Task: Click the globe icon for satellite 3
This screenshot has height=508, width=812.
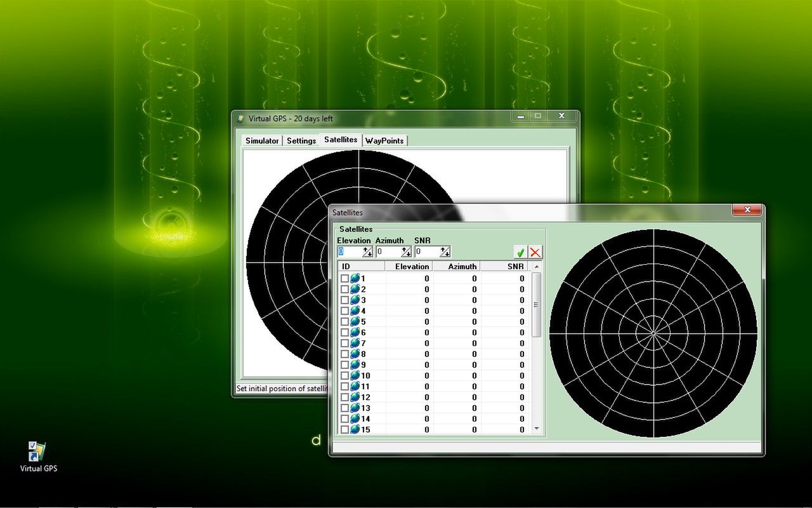Action: (x=355, y=300)
